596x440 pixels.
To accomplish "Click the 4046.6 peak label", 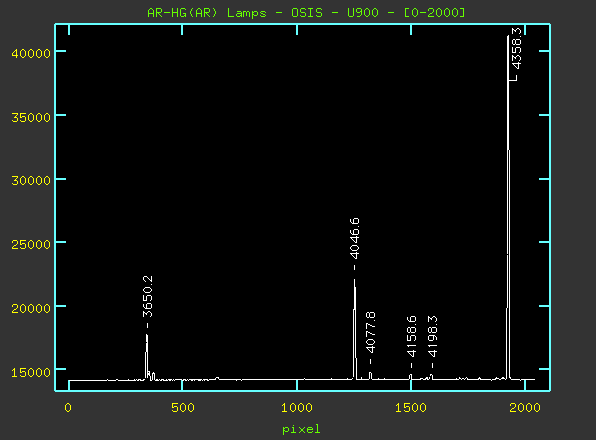I will (x=354, y=238).
